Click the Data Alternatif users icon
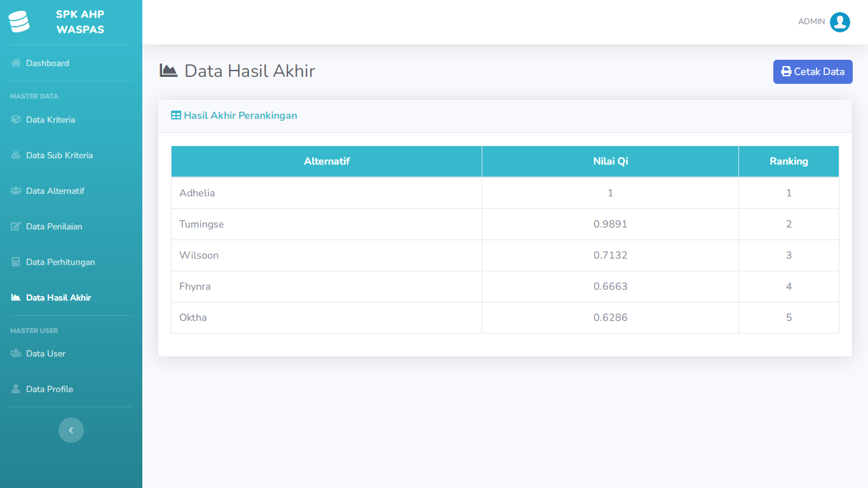868x488 pixels. (16, 191)
